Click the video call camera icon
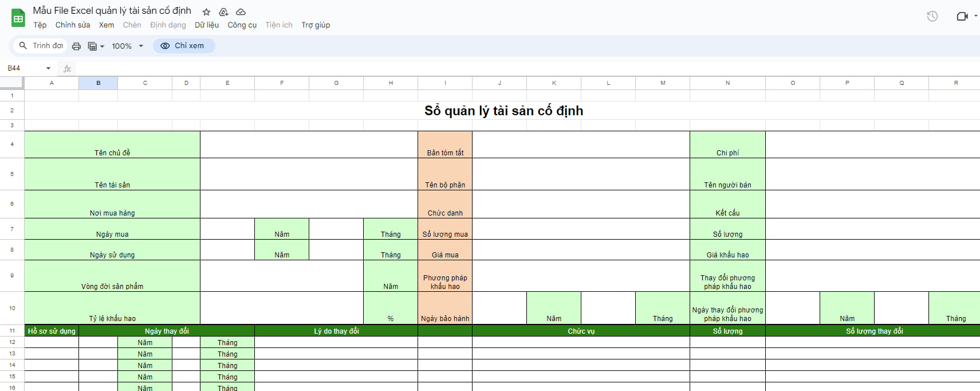 click(x=962, y=16)
